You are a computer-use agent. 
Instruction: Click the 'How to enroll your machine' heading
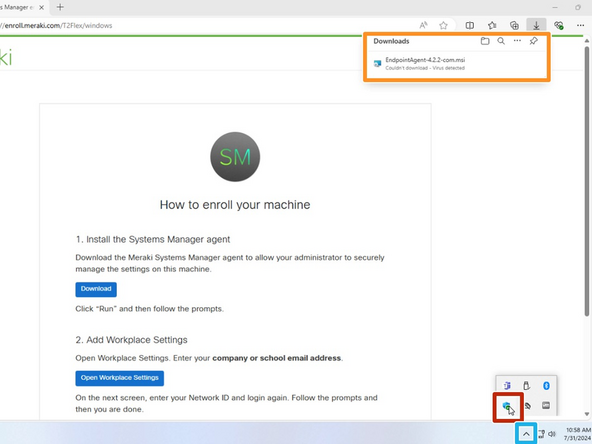pos(235,205)
